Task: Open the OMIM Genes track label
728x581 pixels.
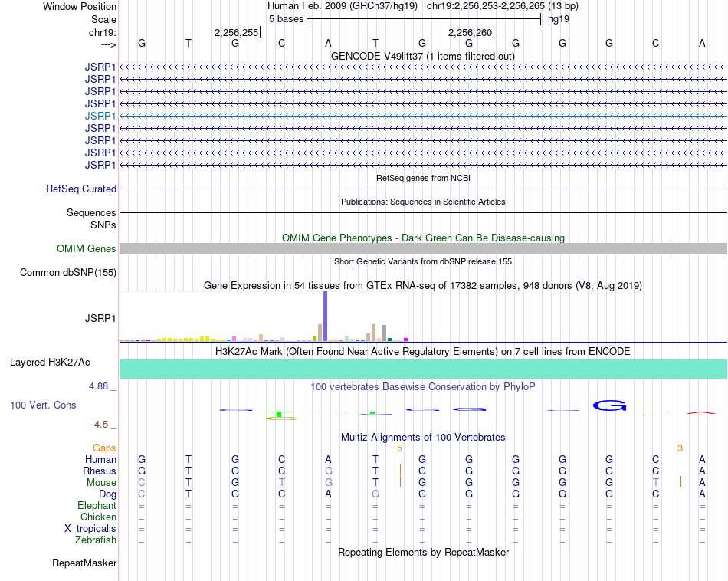Action: pos(87,249)
